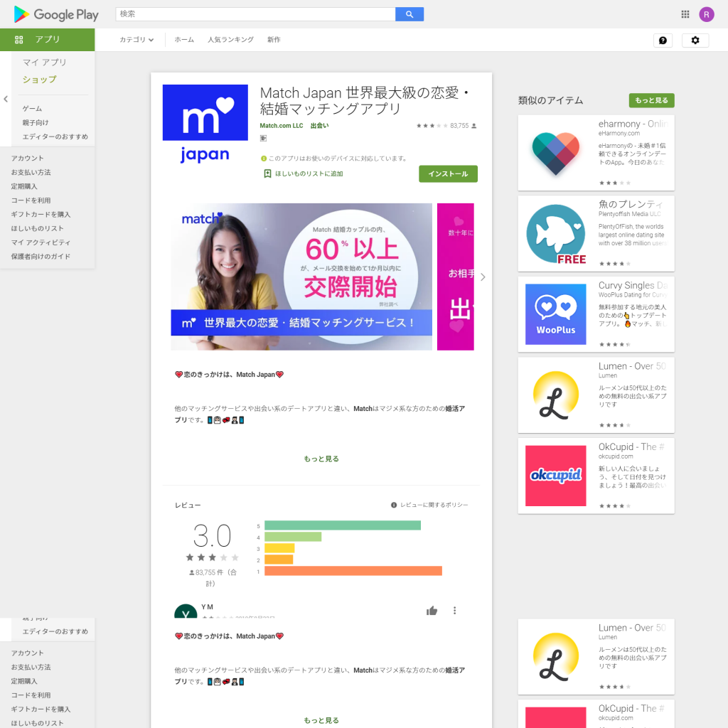Screen dimensions: 728x728
Task: Click the もっと見る button beside 類似のアイテム
Action: tap(651, 100)
